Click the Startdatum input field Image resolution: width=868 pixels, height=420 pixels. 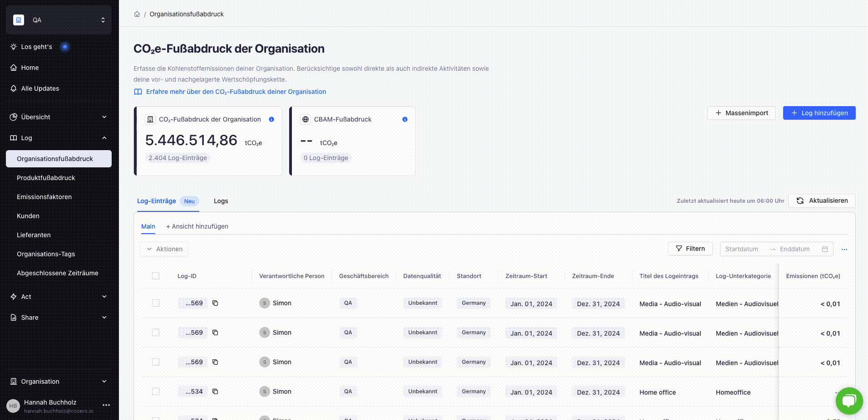[x=742, y=249]
